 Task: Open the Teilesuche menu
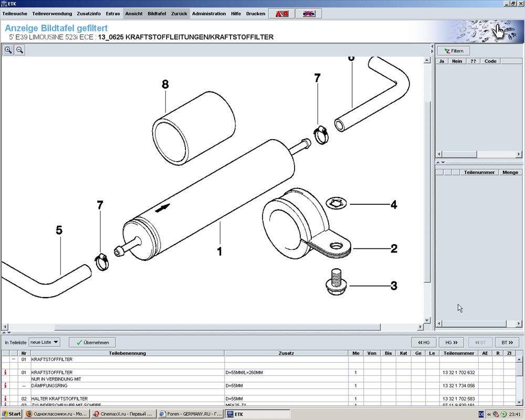pyautogui.click(x=15, y=14)
